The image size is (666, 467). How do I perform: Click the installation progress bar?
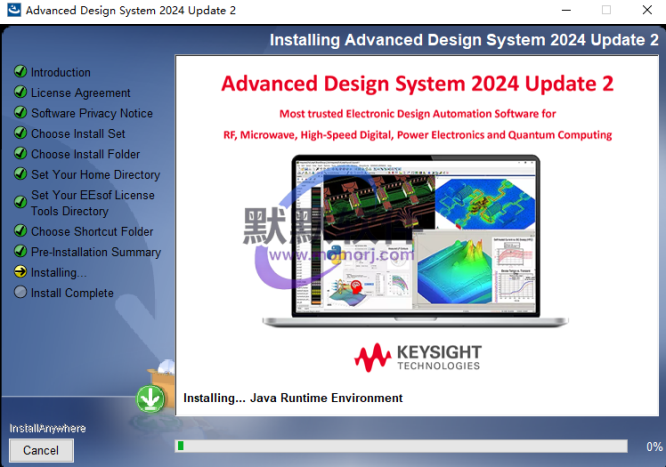point(400,446)
